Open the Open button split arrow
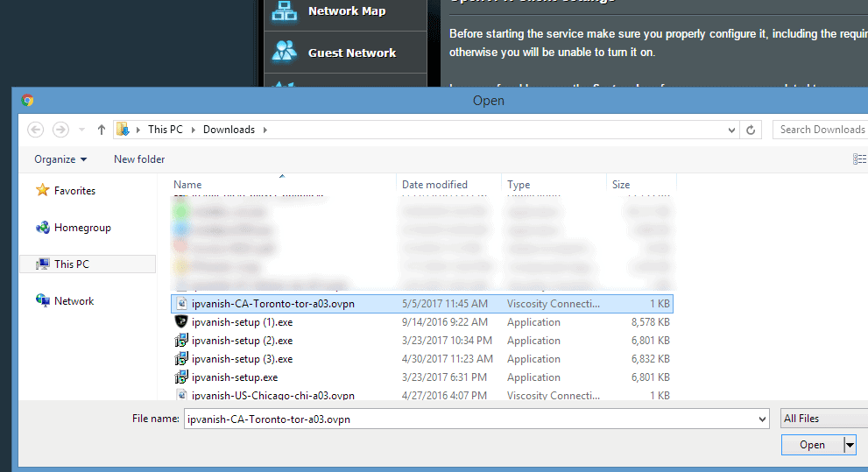The height and width of the screenshot is (472, 868). point(850,445)
